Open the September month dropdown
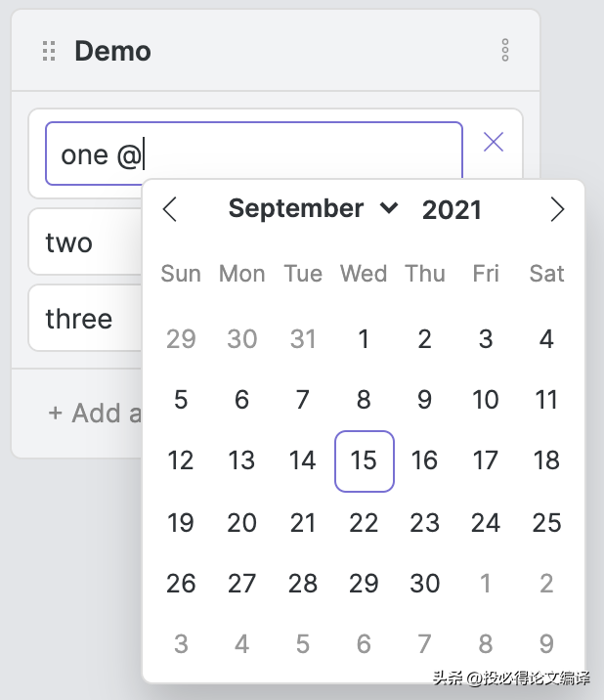The width and height of the screenshot is (604, 700). [313, 208]
